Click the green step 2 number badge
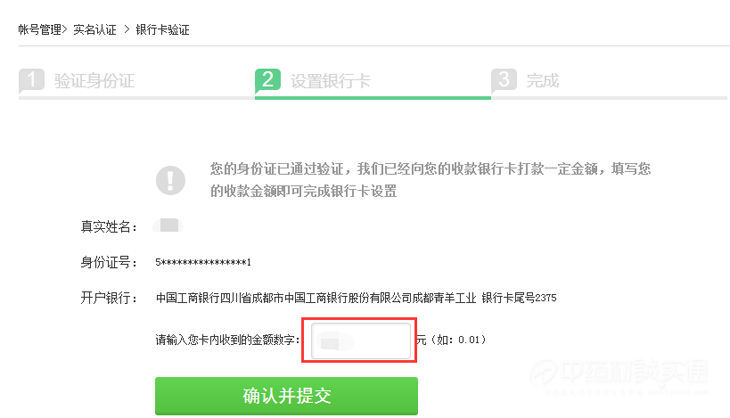This screenshot has height=418, width=730. tap(268, 80)
